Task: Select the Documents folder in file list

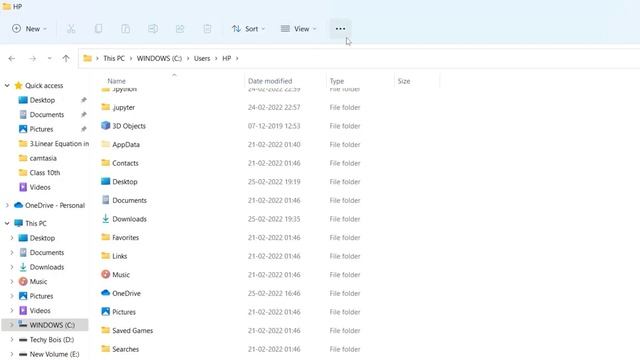Action: pos(129,200)
